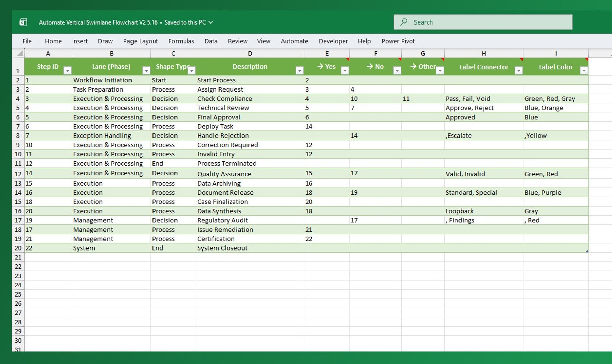Click the ', Findings' cell

[x=484, y=220]
